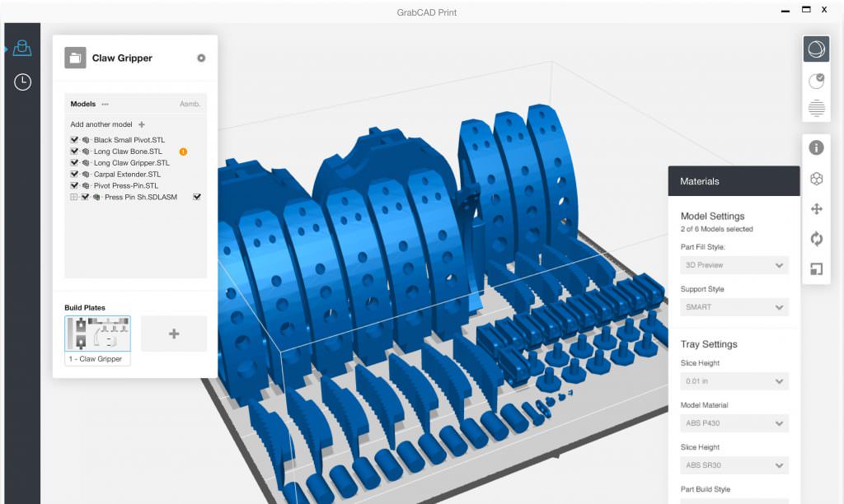Select the Pivot Press-Pin.STL model name
The image size is (844, 504).
point(126,185)
